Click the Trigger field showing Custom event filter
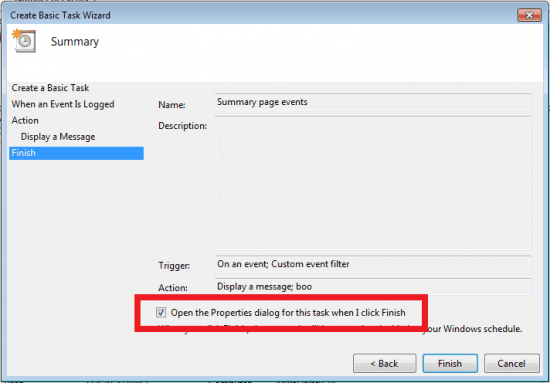The image size is (550, 383). coord(373,264)
